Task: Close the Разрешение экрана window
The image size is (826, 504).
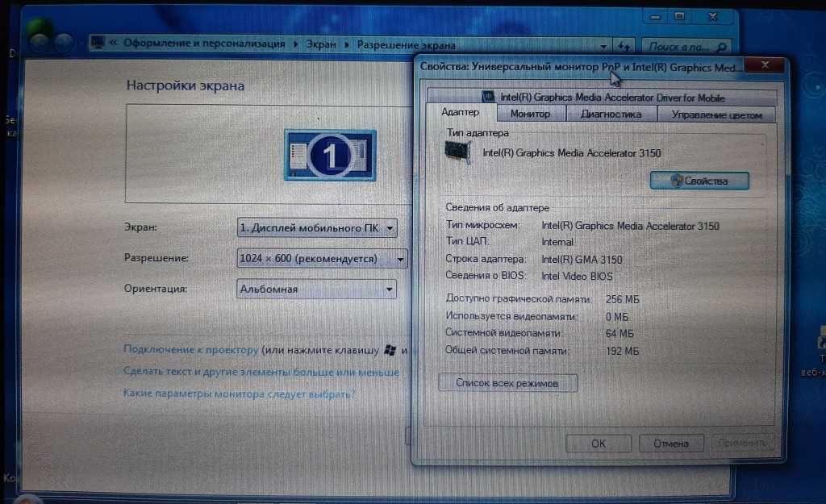Action: 713,17
